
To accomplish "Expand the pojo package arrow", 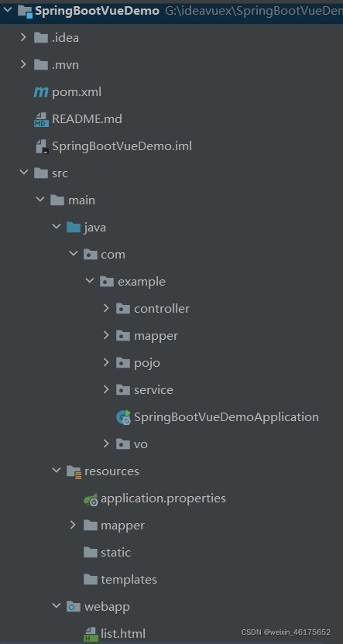I will point(106,362).
